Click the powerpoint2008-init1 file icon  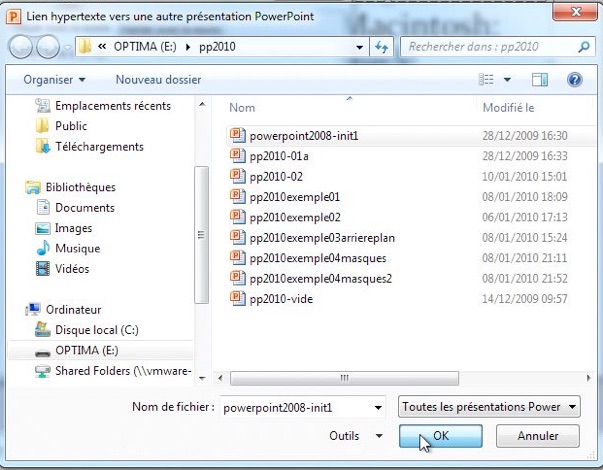pos(238,135)
